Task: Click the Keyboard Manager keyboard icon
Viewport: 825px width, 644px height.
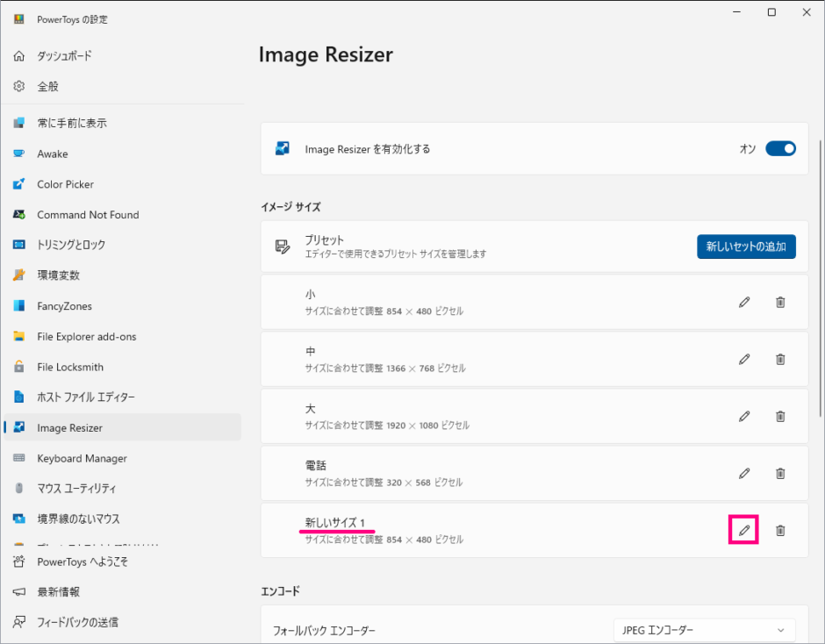Action: click(x=19, y=458)
